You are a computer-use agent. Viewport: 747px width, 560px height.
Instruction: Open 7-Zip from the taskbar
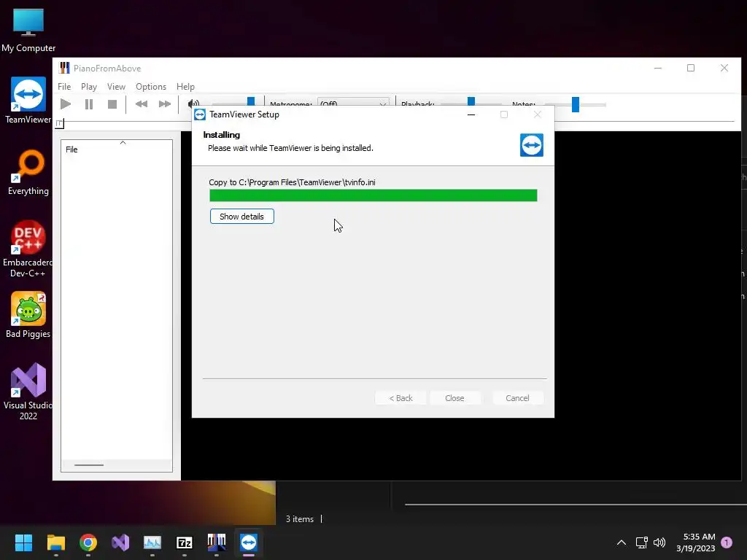click(185, 542)
